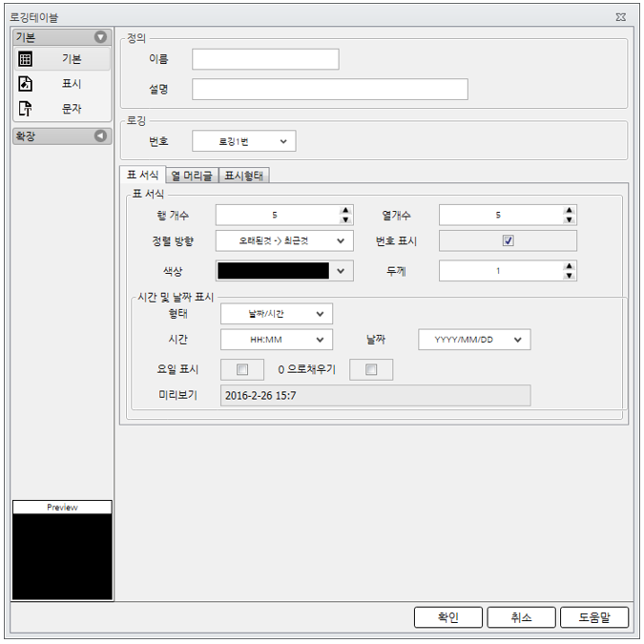Open the 문자 text icon in sidebar

coord(26,109)
